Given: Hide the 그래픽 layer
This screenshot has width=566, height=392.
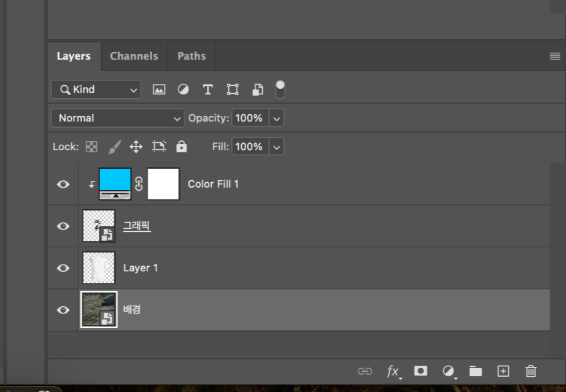Looking at the screenshot, I should (x=63, y=226).
